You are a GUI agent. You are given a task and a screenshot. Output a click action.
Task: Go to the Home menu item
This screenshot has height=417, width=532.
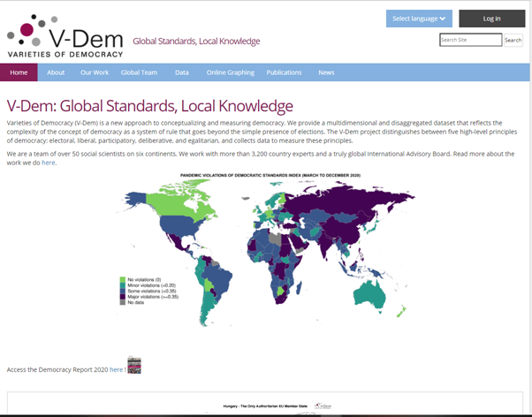pos(19,72)
